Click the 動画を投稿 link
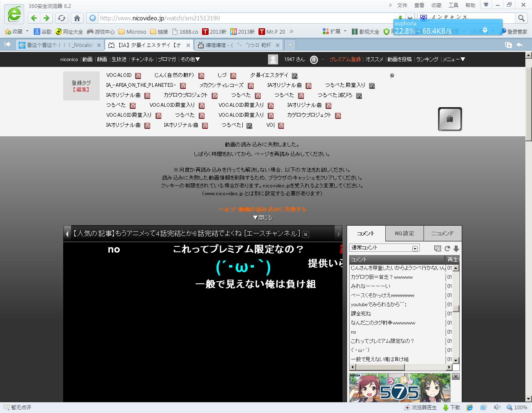The height and width of the screenshot is (413, 532). click(399, 59)
